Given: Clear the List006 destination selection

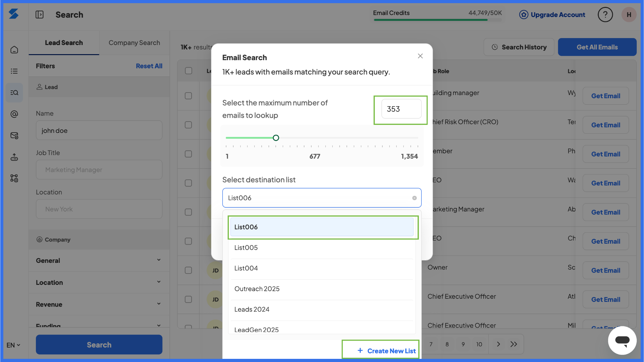Looking at the screenshot, I should pos(414,198).
